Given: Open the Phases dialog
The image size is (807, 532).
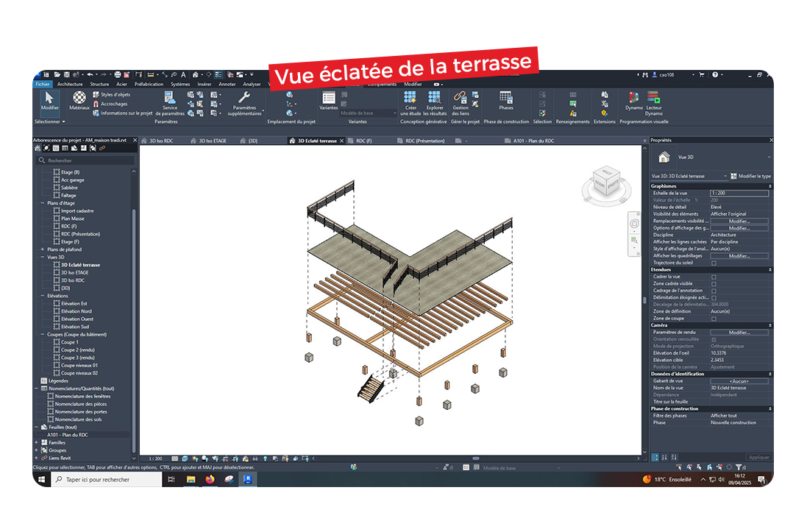Looking at the screenshot, I should click(506, 100).
